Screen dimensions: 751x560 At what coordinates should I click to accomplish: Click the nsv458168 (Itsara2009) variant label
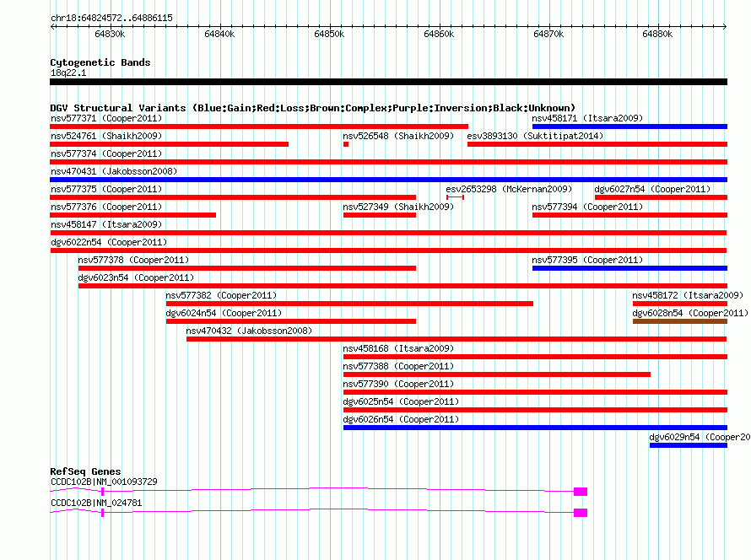point(398,348)
